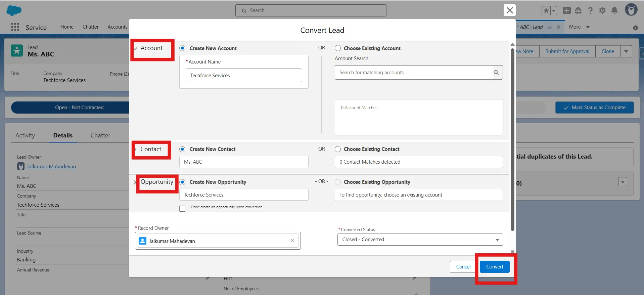This screenshot has width=644, height=295.
Task: Click the opportunity name field Techforce Services-
Action: [x=244, y=195]
